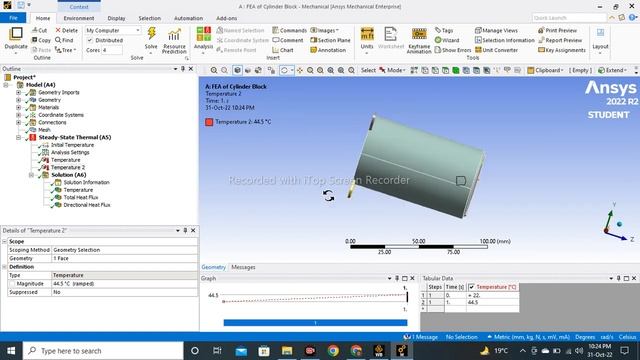
Task: Switch to the Display ribbon tab
Action: click(116, 18)
